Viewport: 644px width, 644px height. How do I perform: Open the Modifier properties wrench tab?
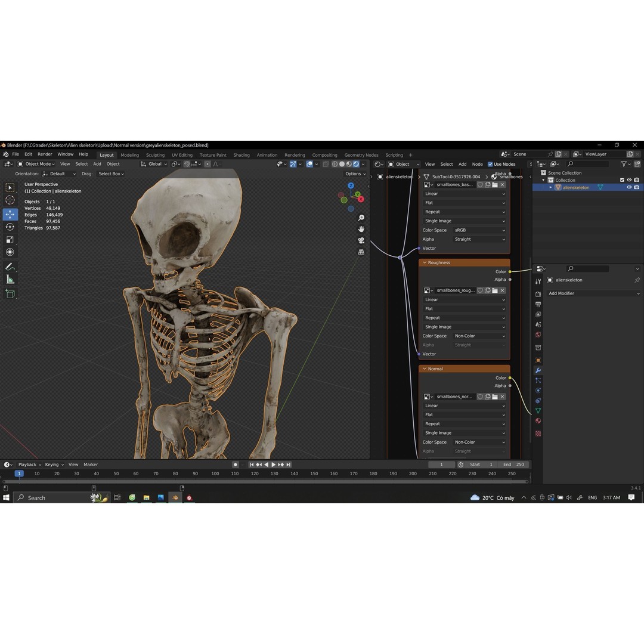(538, 370)
